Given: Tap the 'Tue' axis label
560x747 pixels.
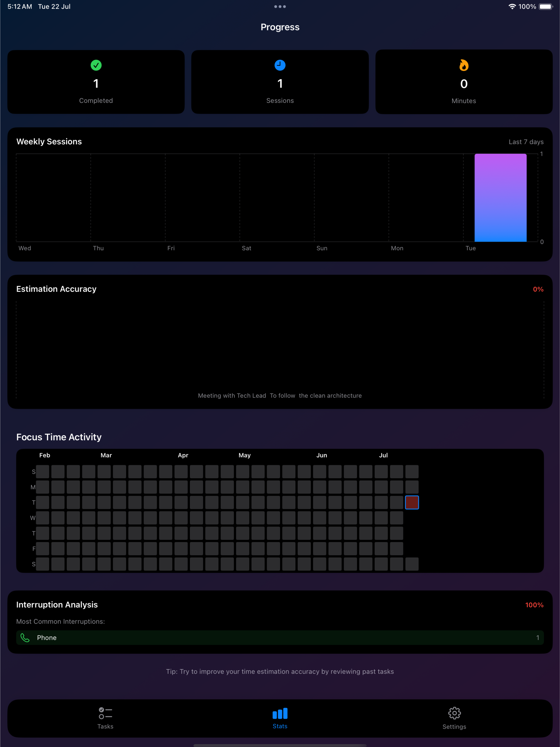Looking at the screenshot, I should click(x=470, y=248).
